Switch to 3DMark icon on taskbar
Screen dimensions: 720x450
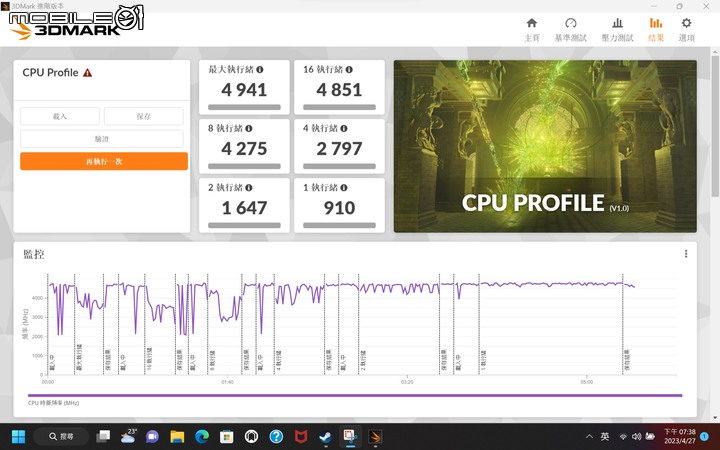click(375, 436)
